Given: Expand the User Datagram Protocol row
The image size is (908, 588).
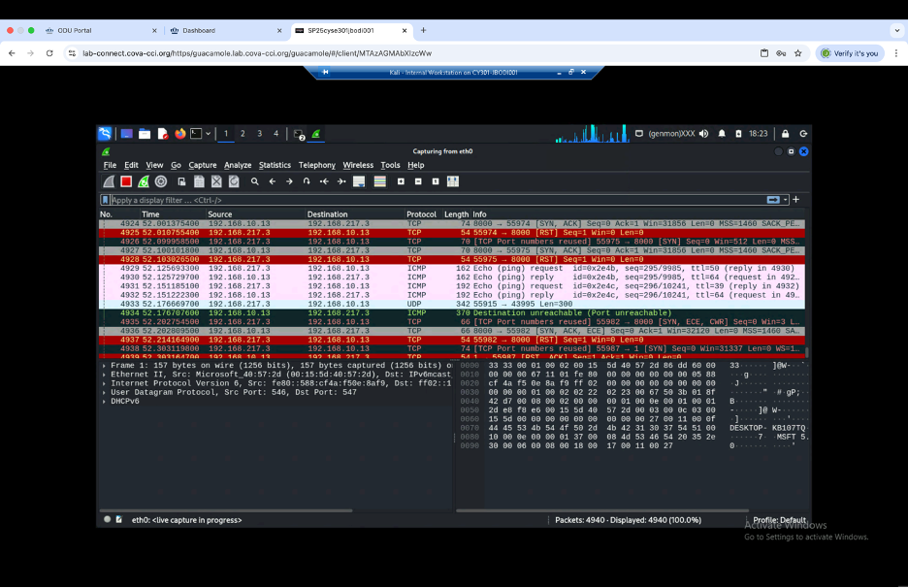Looking at the screenshot, I should [x=105, y=391].
